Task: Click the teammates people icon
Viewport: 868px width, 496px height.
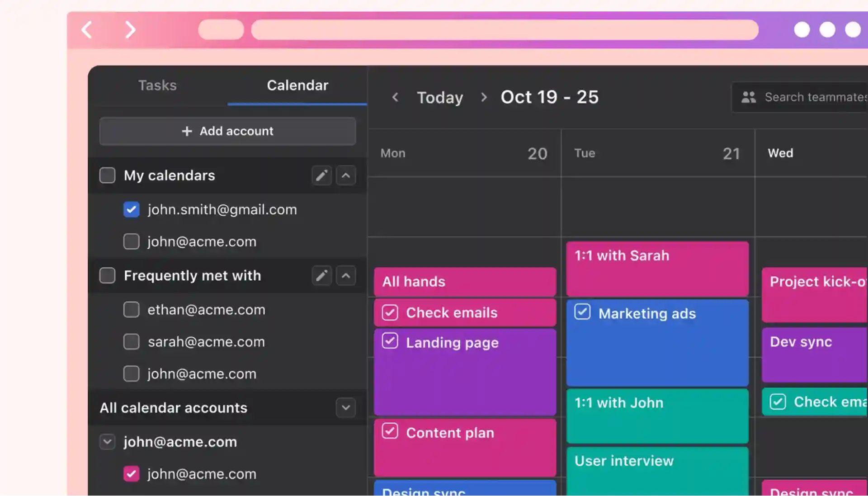Action: [x=749, y=97]
